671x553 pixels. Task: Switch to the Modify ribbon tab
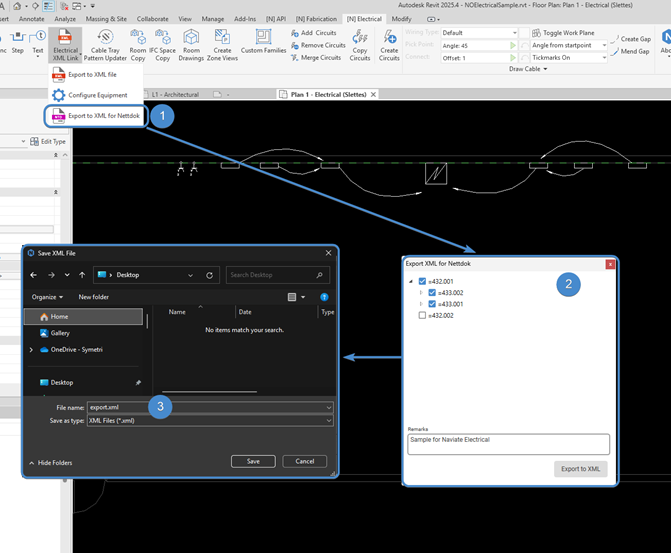click(x=401, y=19)
